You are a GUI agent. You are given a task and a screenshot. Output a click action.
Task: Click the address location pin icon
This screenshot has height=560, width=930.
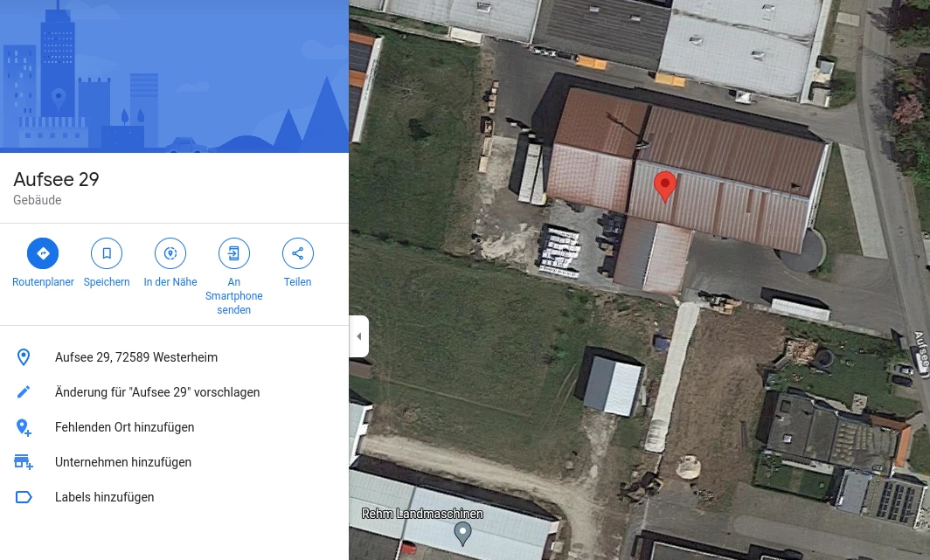23,357
